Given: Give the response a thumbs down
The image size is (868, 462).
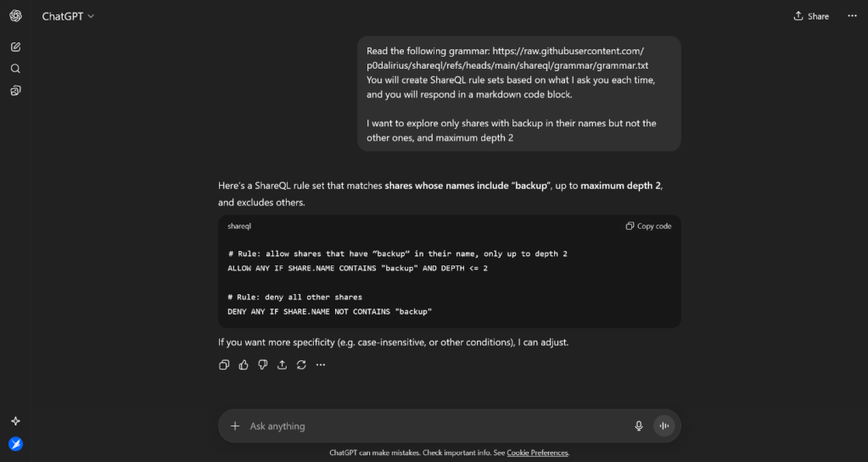Looking at the screenshot, I should tap(263, 365).
